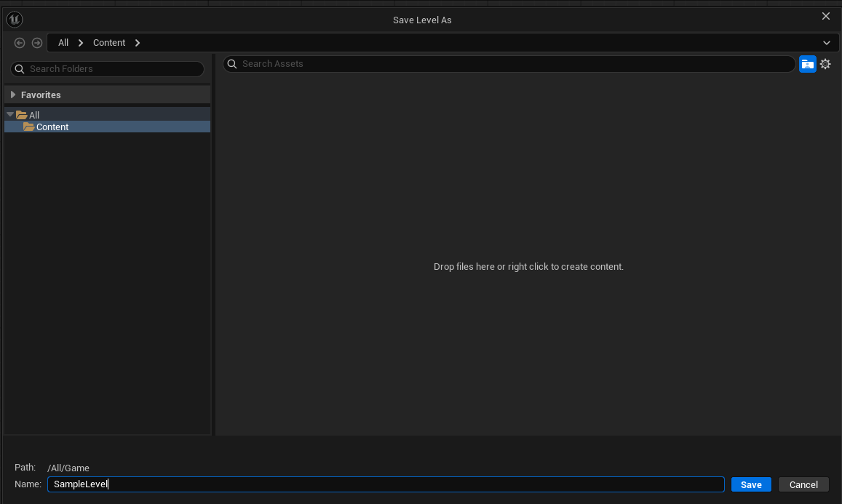The image size is (842, 504).
Task: Open the settings gear in asset view
Action: pos(825,64)
